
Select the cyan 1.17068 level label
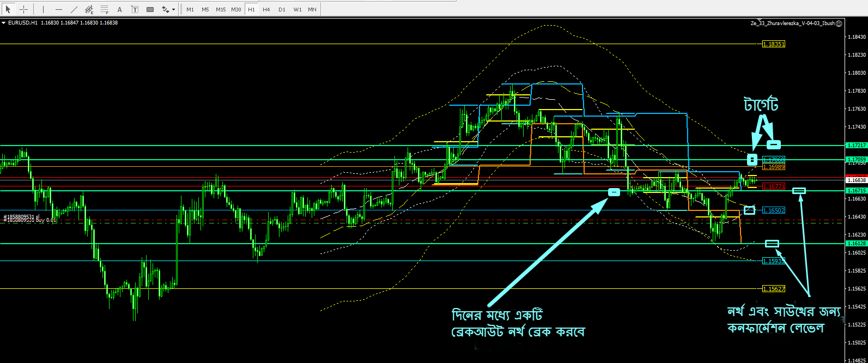[x=774, y=160]
